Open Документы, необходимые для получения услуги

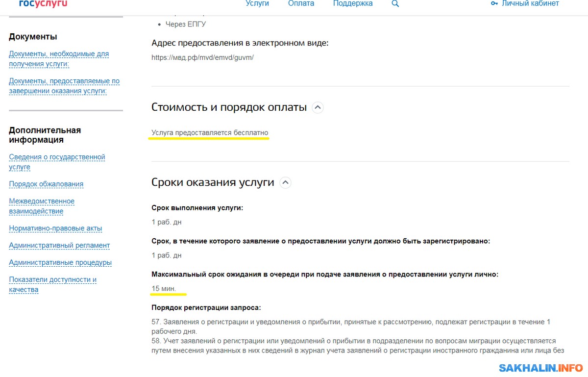point(59,59)
